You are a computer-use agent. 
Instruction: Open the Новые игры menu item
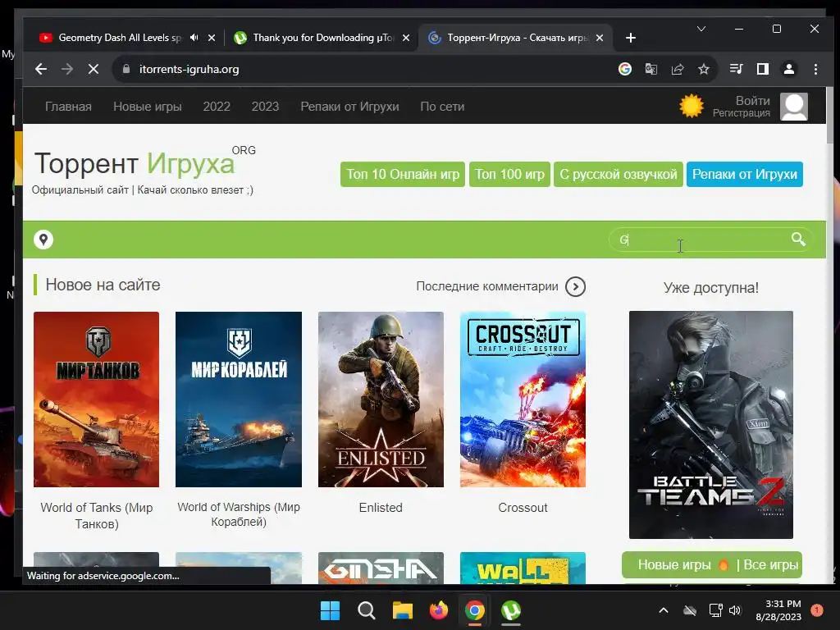point(148,107)
